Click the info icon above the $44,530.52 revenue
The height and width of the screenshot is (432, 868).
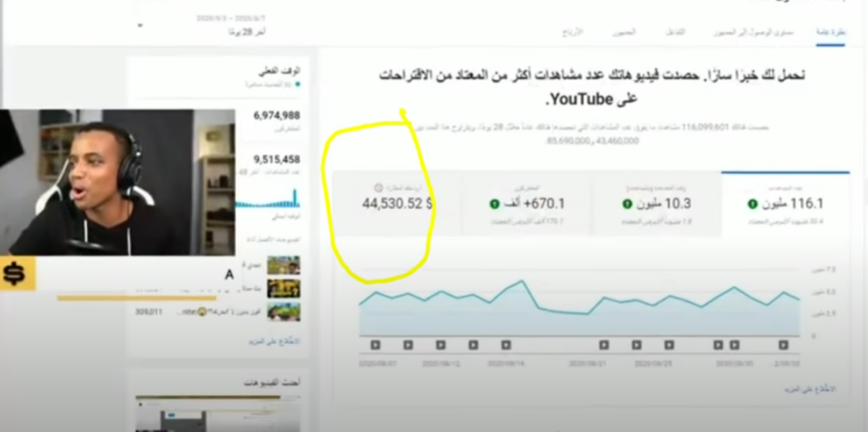pos(379,188)
